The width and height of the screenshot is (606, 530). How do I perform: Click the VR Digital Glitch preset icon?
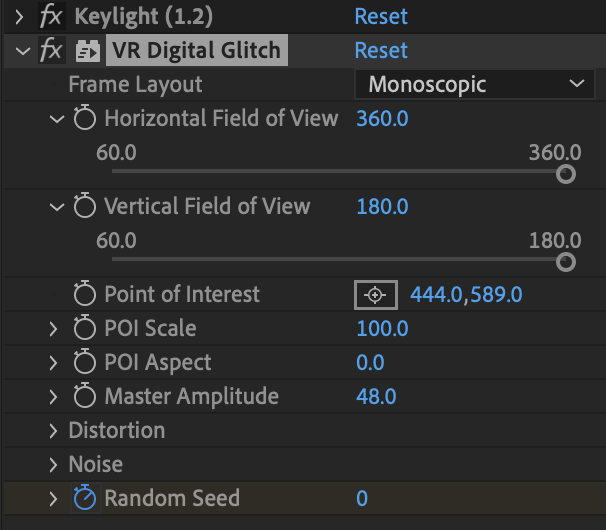(x=86, y=51)
